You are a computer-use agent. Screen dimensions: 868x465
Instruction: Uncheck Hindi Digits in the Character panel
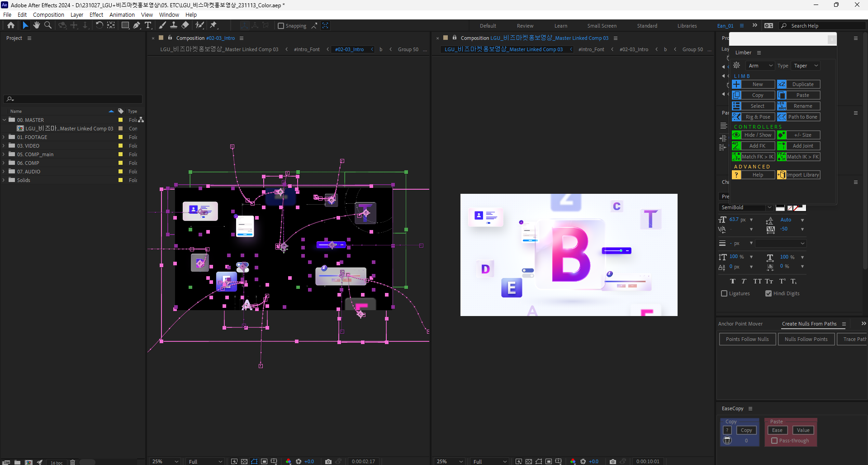[768, 293]
